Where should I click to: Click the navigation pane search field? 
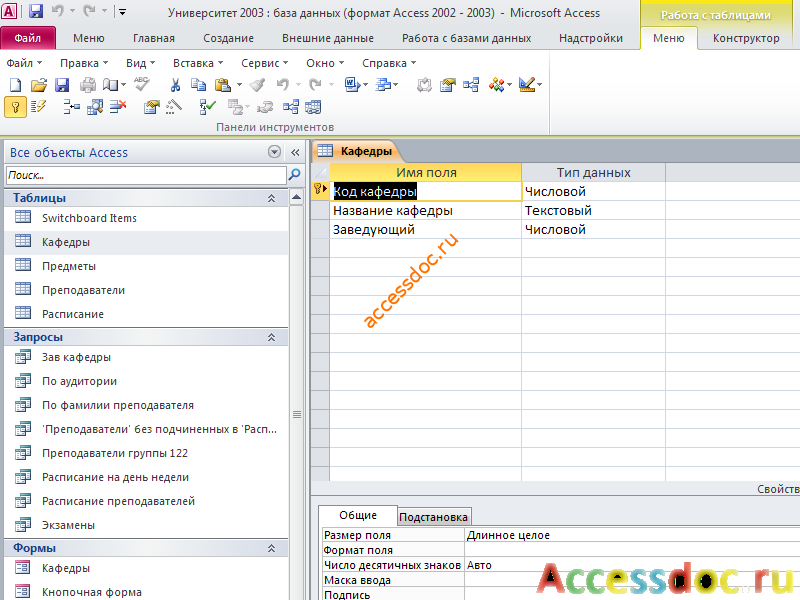[x=146, y=176]
